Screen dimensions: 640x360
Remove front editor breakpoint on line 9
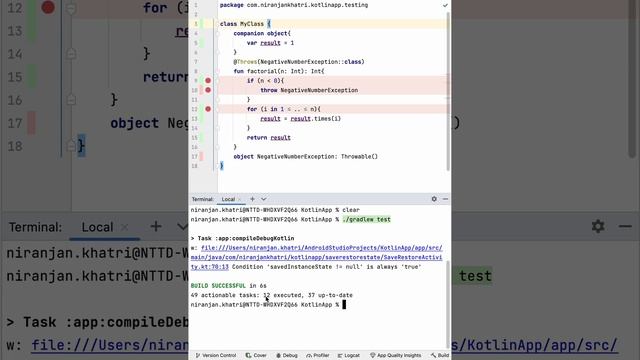(208, 80)
